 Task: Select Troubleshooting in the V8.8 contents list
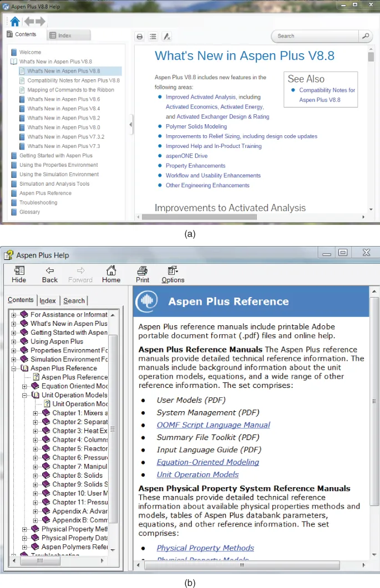click(x=38, y=203)
